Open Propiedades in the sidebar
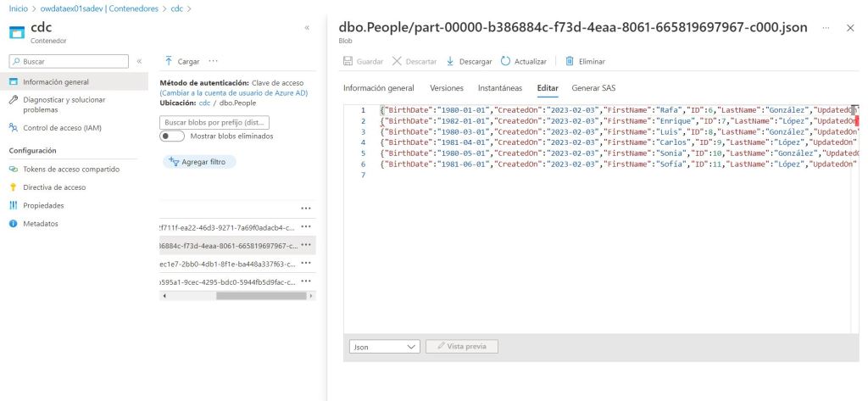The height and width of the screenshot is (401, 868). (43, 205)
